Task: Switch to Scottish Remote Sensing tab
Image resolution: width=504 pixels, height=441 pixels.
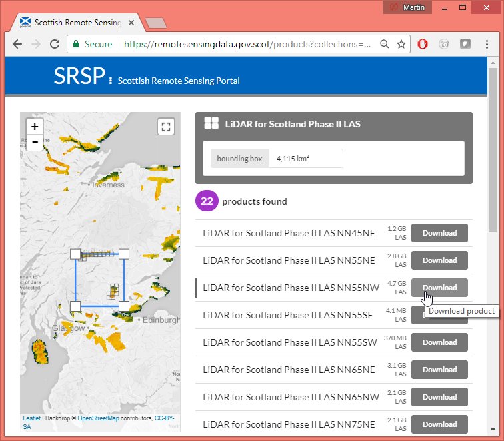Action: point(73,23)
